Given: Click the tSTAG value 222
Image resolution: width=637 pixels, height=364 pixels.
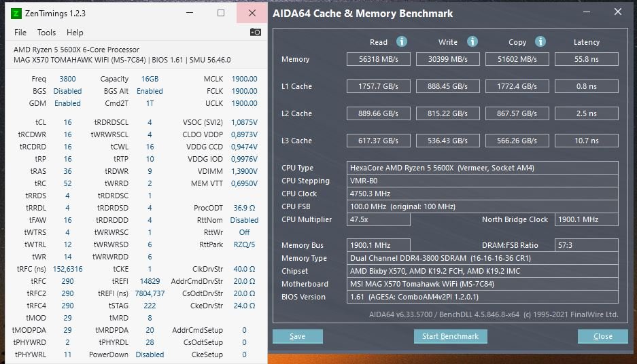Looking at the screenshot, I should click(150, 306).
